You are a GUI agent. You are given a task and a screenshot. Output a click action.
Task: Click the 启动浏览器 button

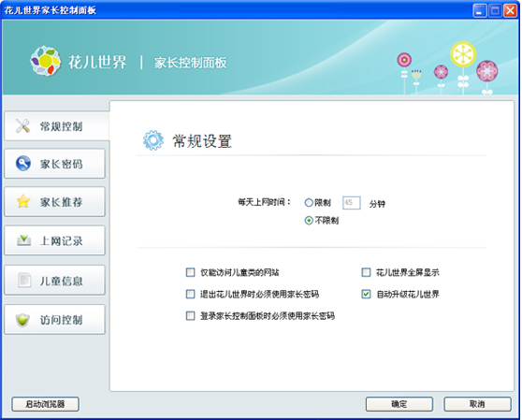pos(45,404)
